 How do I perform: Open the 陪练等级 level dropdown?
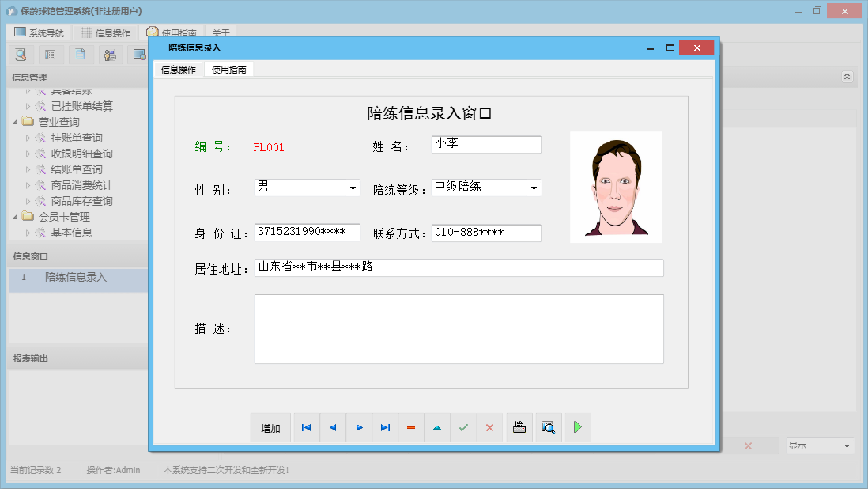534,187
